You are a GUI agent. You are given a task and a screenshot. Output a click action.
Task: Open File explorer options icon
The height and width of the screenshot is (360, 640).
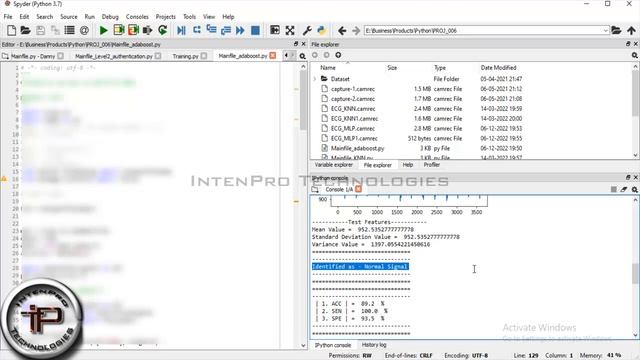635,55
